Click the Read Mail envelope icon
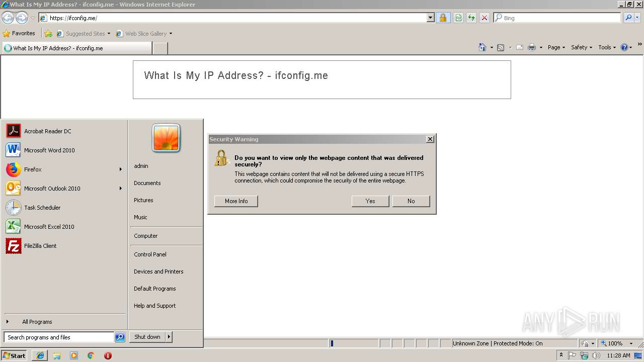 (x=520, y=47)
